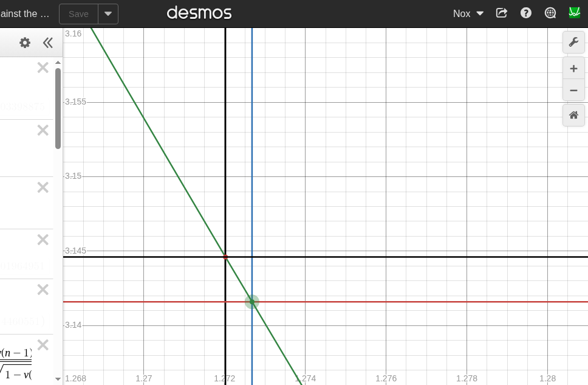Open the expression list gear settings
The image size is (588, 385).
[25, 43]
